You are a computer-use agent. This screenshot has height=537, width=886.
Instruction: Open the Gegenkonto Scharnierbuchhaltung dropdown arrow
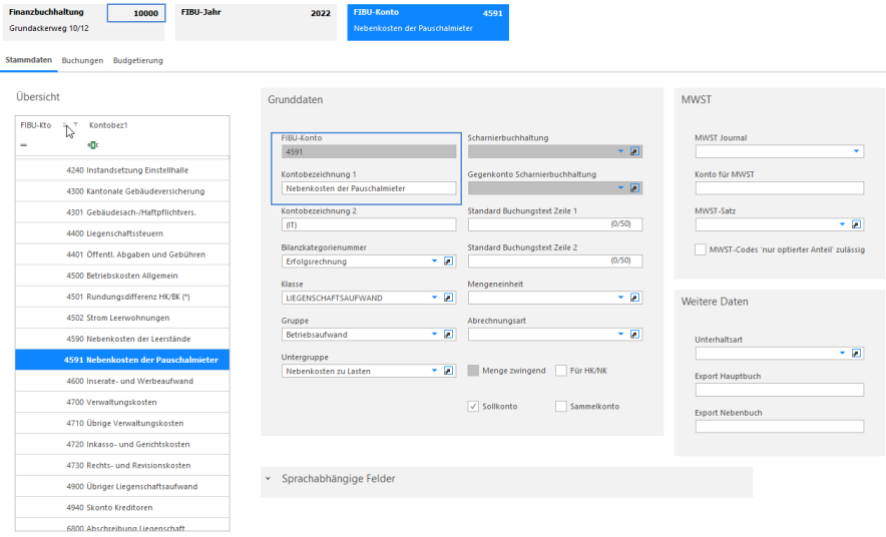(x=620, y=188)
